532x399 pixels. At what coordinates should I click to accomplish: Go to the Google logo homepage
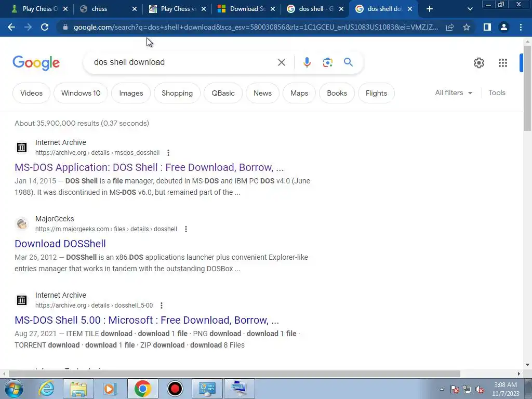click(x=36, y=63)
